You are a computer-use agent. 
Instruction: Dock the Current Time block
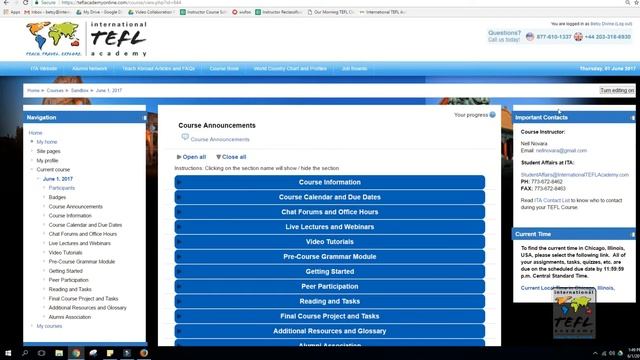pyautogui.click(x=633, y=234)
